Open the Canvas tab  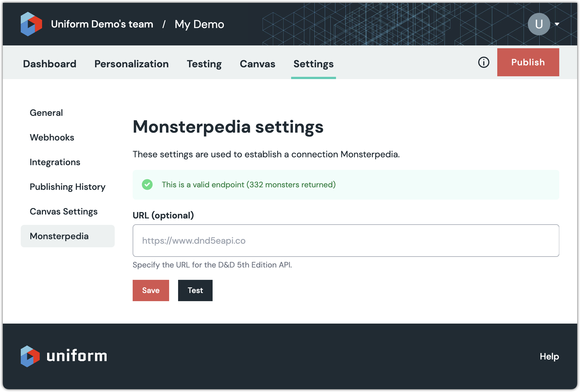tap(257, 64)
